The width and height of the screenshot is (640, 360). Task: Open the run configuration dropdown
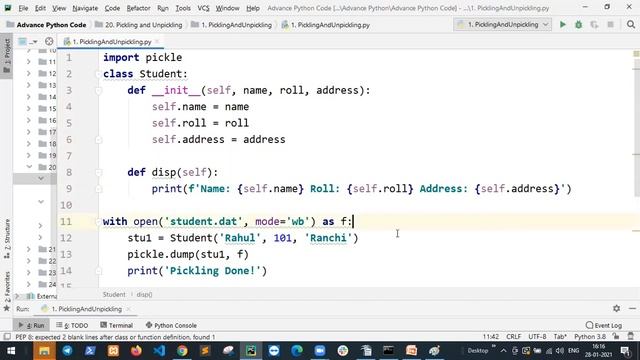tap(502, 24)
